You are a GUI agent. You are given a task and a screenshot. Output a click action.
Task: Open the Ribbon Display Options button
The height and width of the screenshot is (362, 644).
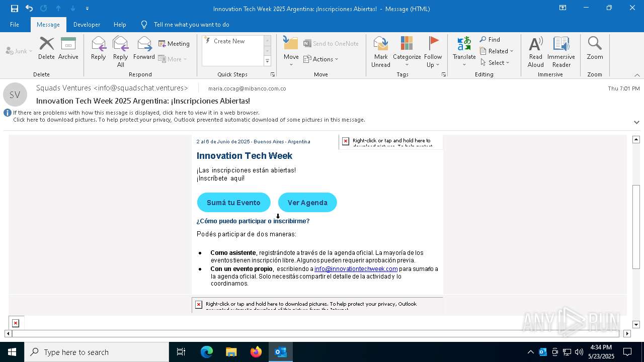(x=562, y=8)
